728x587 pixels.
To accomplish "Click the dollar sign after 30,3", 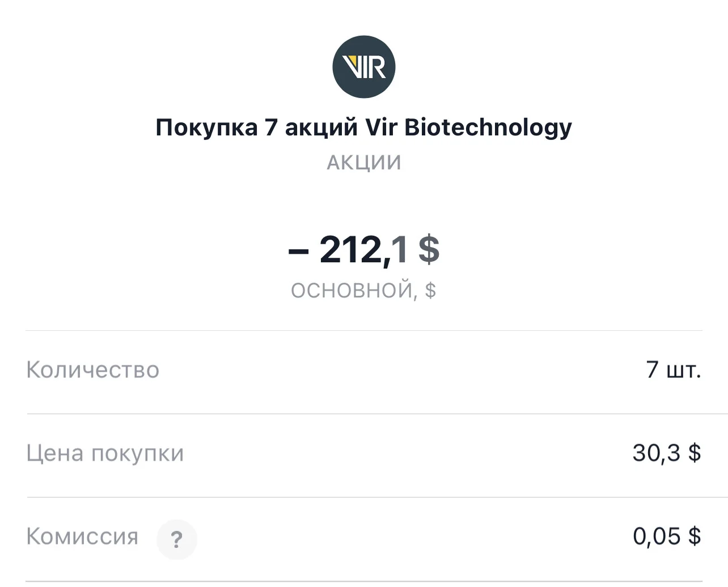I will point(695,453).
